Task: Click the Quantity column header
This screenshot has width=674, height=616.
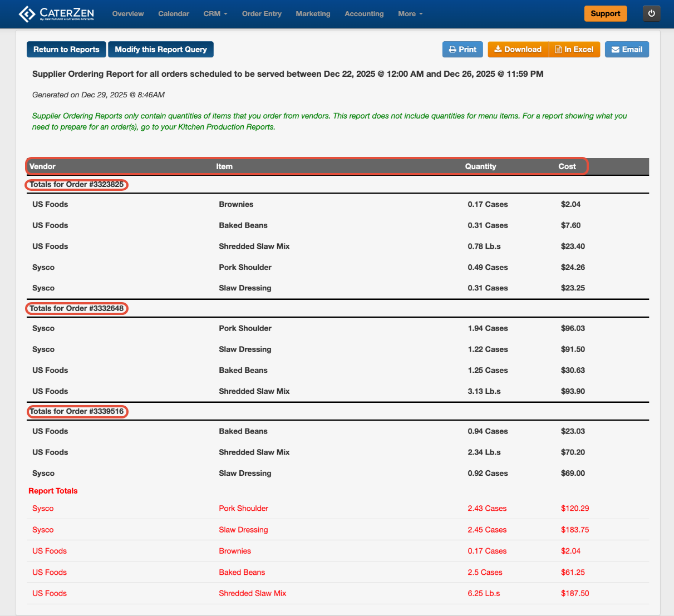Action: click(x=480, y=166)
